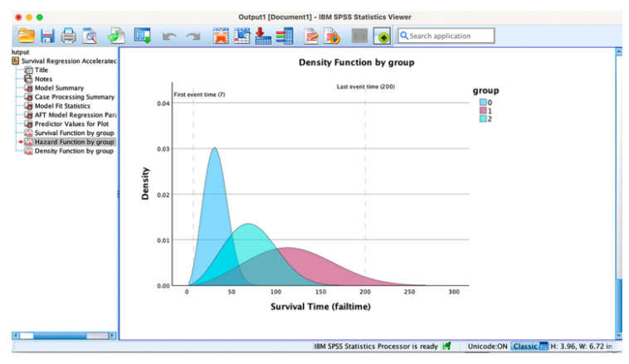
Task: Open Print Preview from the toolbar
Action: coord(89,36)
